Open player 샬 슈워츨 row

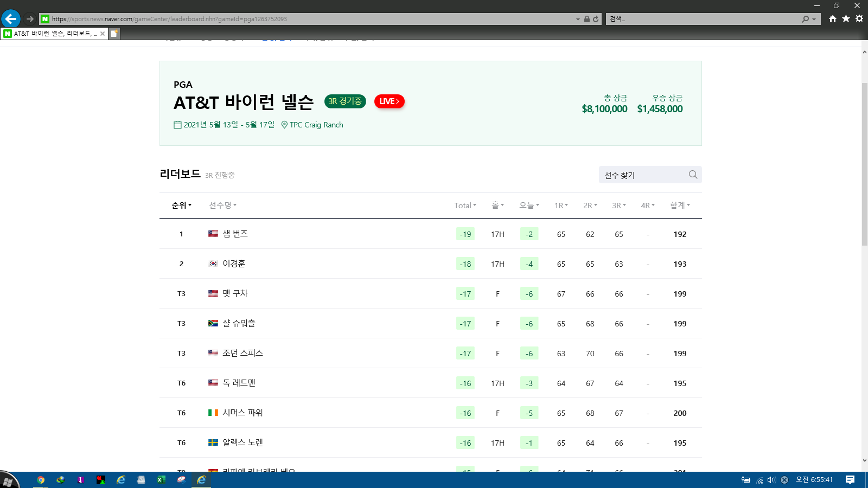pos(431,324)
